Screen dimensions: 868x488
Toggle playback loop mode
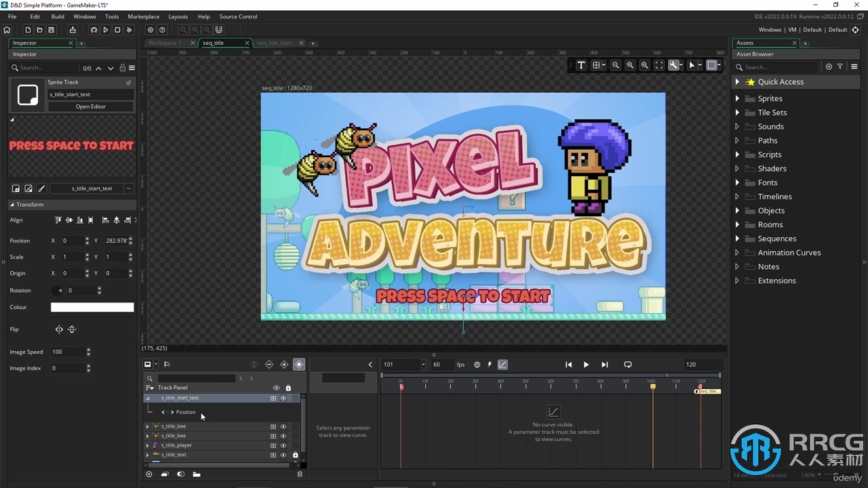click(628, 365)
